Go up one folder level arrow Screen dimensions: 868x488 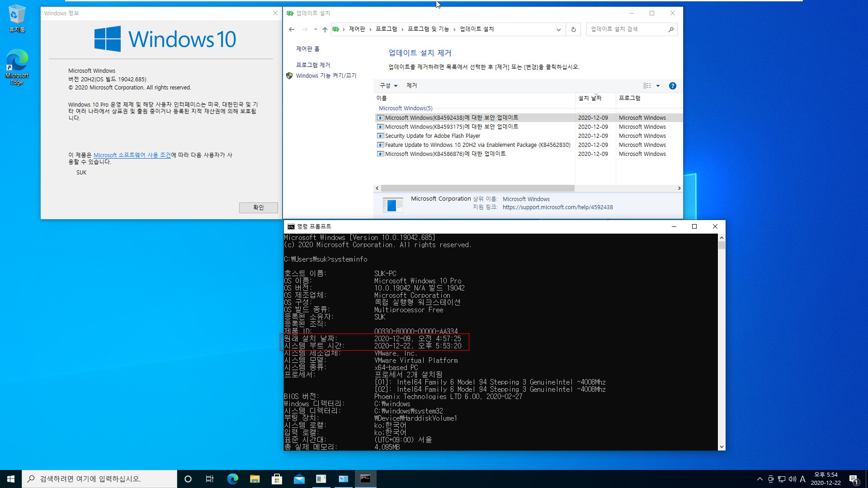click(x=325, y=29)
